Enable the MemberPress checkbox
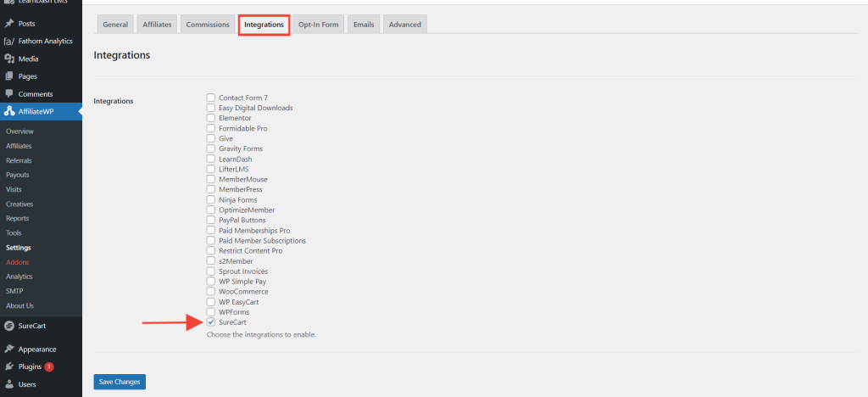The image size is (868, 397). (x=211, y=189)
